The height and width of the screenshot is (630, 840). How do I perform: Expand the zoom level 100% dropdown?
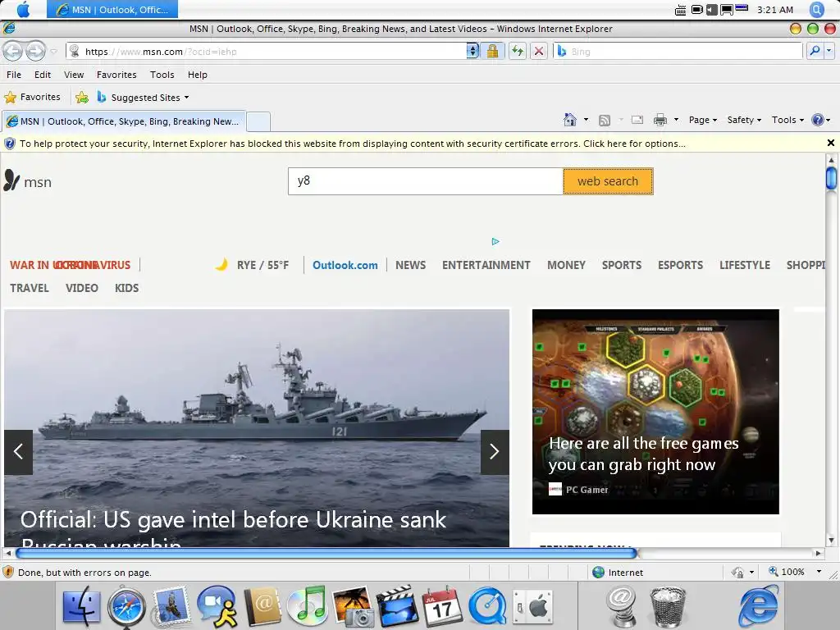[819, 572]
